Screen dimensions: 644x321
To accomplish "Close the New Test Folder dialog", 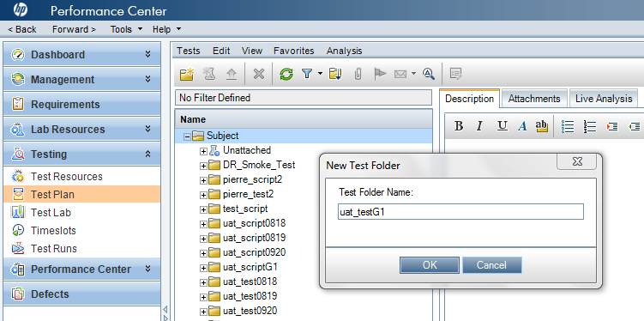I will pyautogui.click(x=576, y=161).
